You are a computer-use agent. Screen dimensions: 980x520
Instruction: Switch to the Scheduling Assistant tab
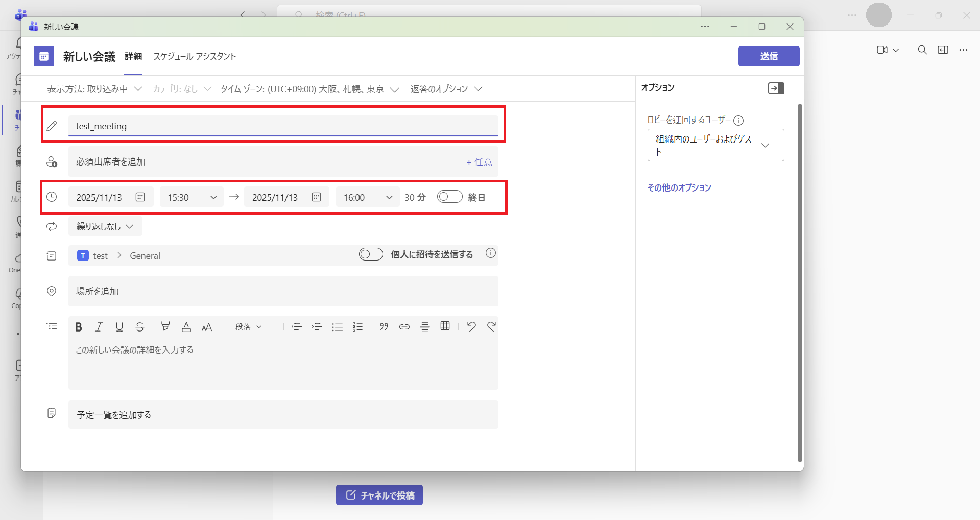point(195,56)
